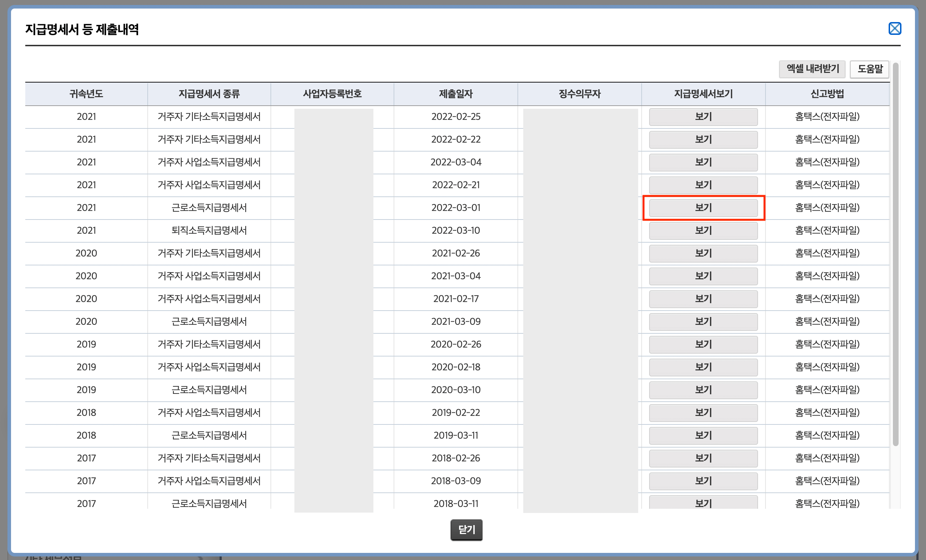Viewport: 926px width, 560px height.
Task: Click 보기 for the 2021-02-17 사업소득 row
Action: point(703,299)
